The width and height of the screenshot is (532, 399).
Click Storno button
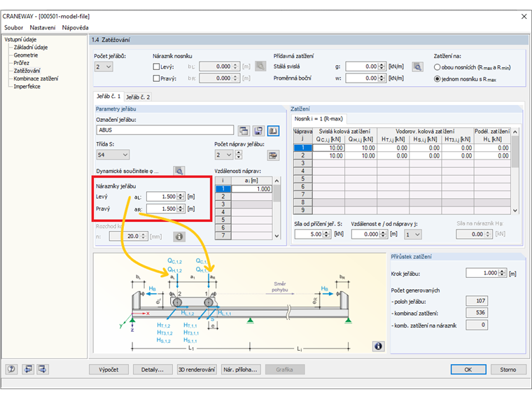coord(508,370)
